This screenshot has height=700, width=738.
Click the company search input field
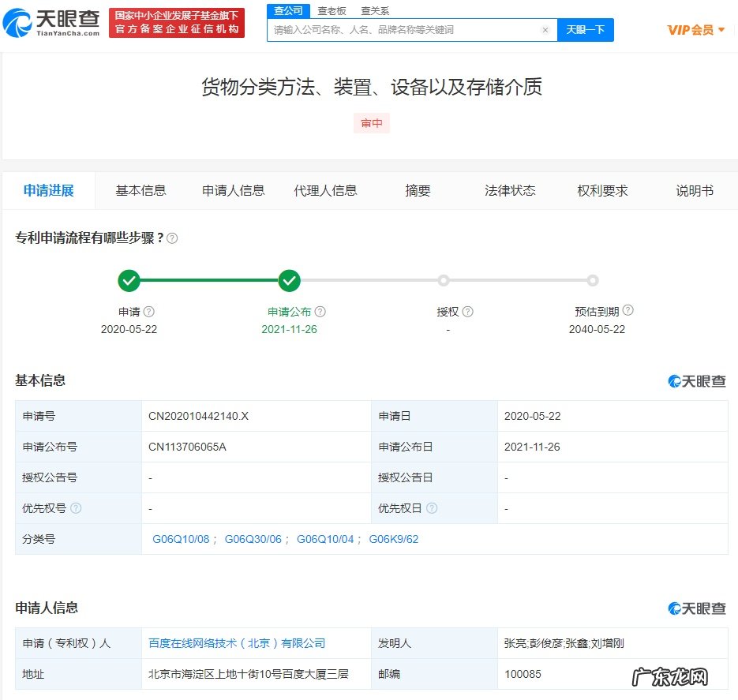(x=395, y=29)
